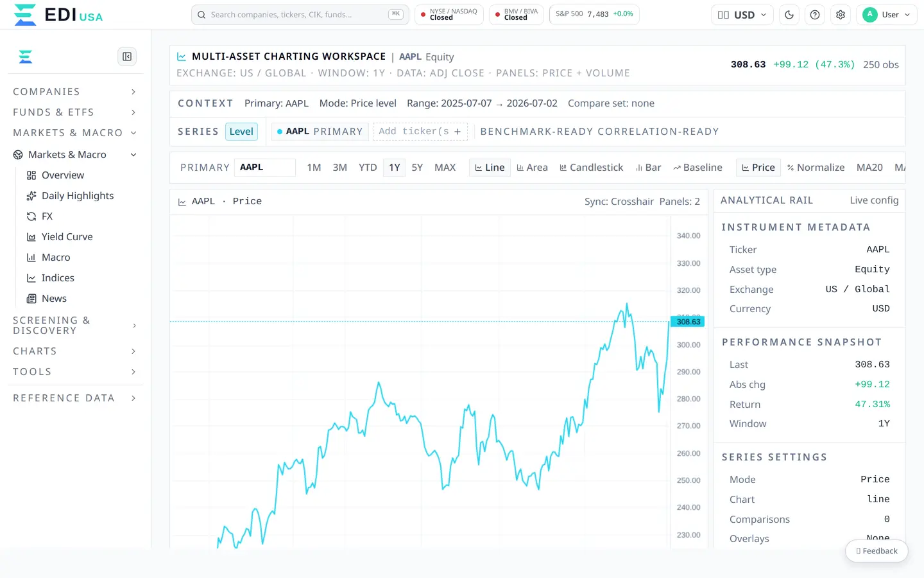Click the News newspaper icon
The image size is (924, 578).
pyautogui.click(x=31, y=299)
